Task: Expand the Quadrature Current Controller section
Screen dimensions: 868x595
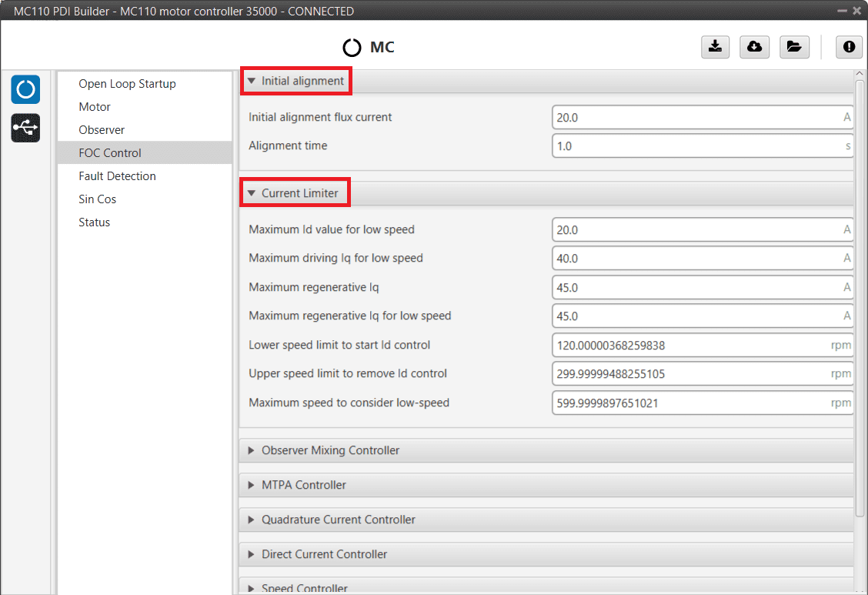Action: click(x=546, y=520)
